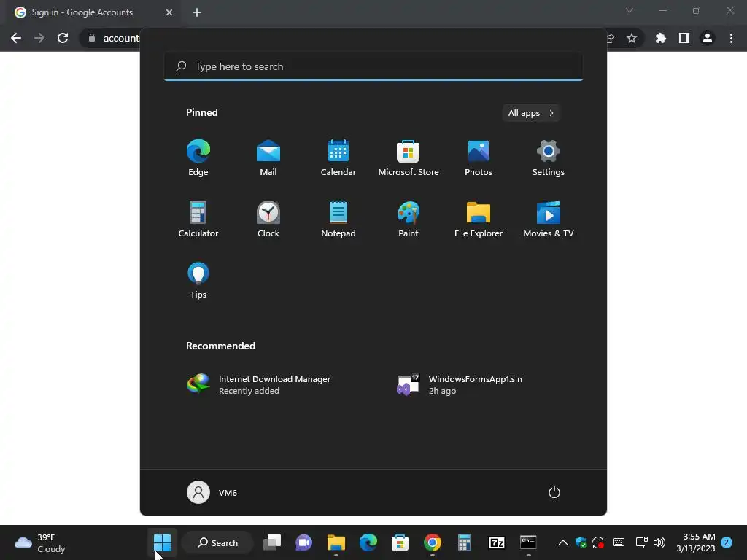The image size is (747, 560).
Task: Show hidden system tray icons
Action: click(562, 542)
